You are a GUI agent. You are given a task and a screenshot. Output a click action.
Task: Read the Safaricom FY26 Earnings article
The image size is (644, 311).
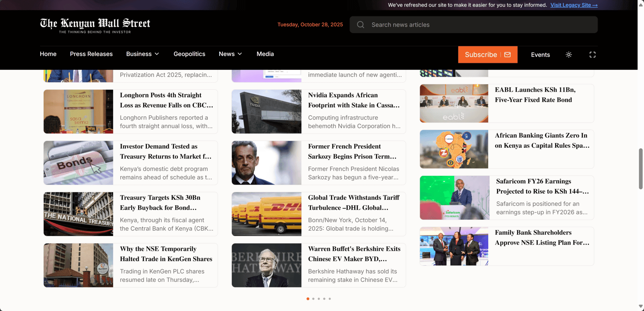click(x=542, y=186)
